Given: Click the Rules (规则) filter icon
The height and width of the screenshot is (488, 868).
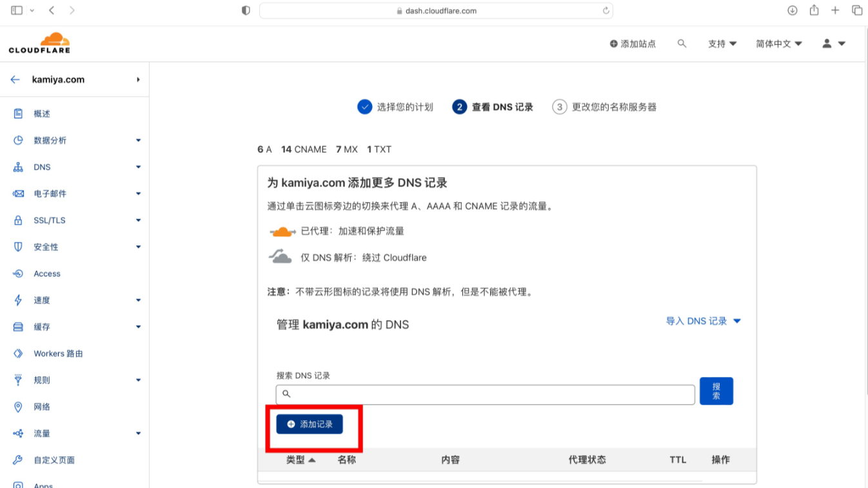Looking at the screenshot, I should coord(18,380).
